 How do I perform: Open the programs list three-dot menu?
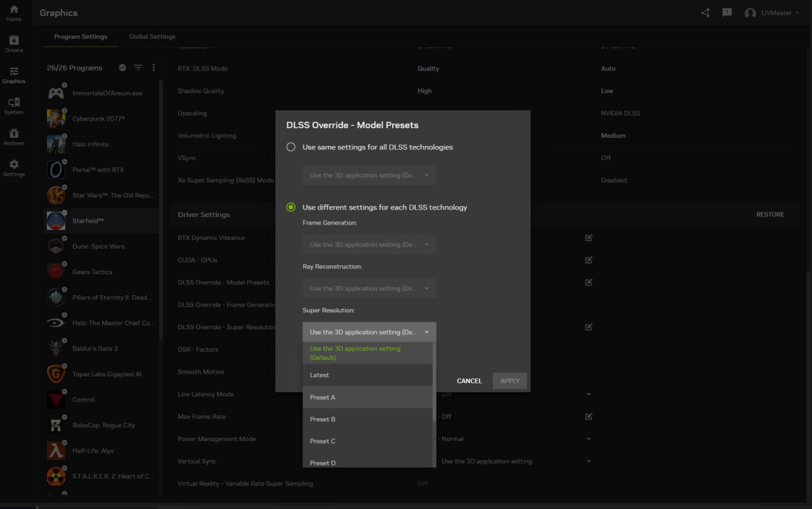[154, 68]
